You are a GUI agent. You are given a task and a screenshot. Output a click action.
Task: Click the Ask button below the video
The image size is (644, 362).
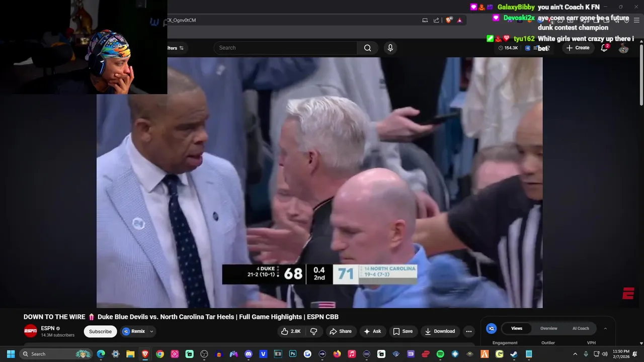[x=373, y=331]
